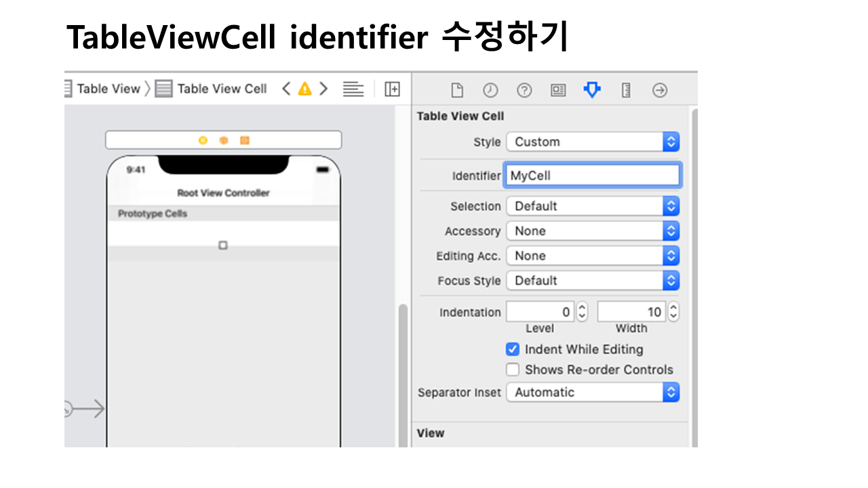The image size is (868, 488).
Task: Open the Connections inspector arrow icon
Action: tap(660, 90)
